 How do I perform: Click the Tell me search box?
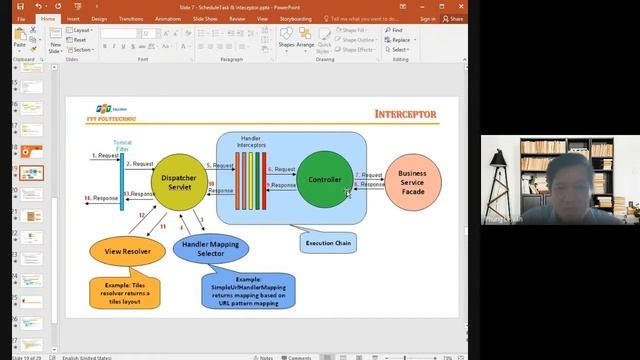[361, 19]
